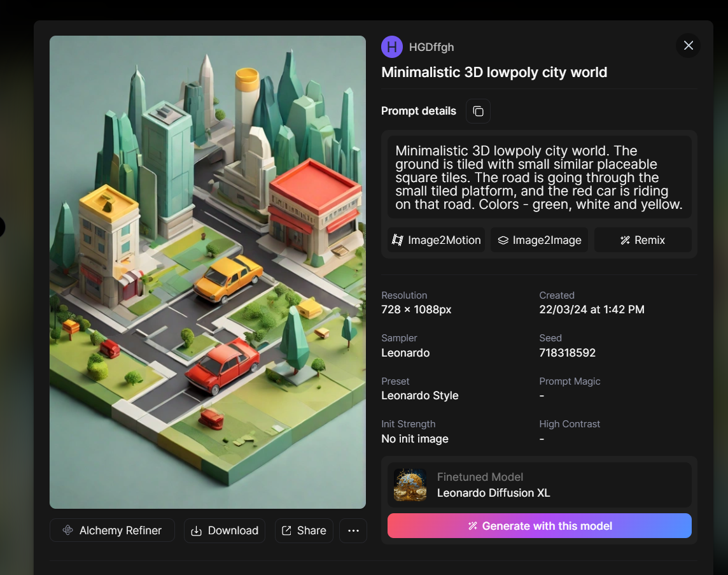Remix this prompt
The width and height of the screenshot is (728, 575).
pyautogui.click(x=643, y=240)
